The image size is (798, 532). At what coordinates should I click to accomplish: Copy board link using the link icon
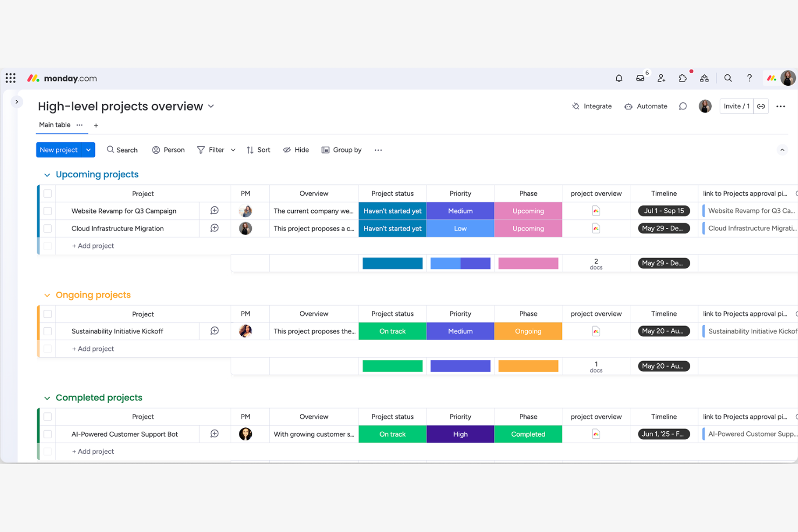[761, 106]
